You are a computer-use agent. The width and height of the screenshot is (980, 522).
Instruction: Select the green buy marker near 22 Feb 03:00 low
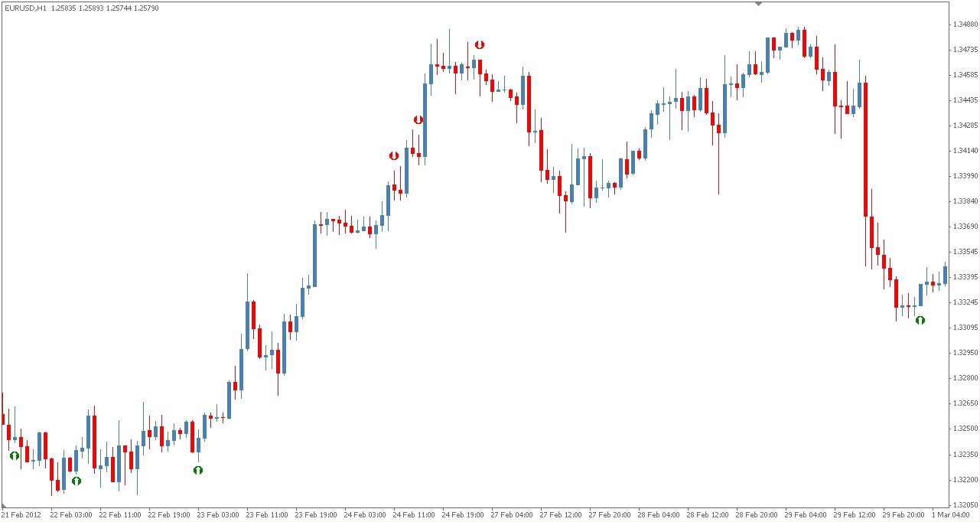76,481
